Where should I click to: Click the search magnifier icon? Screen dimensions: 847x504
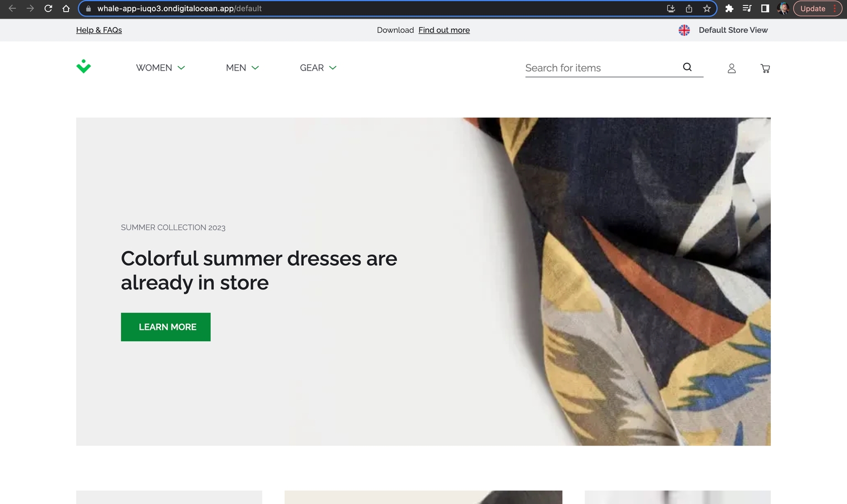(687, 67)
